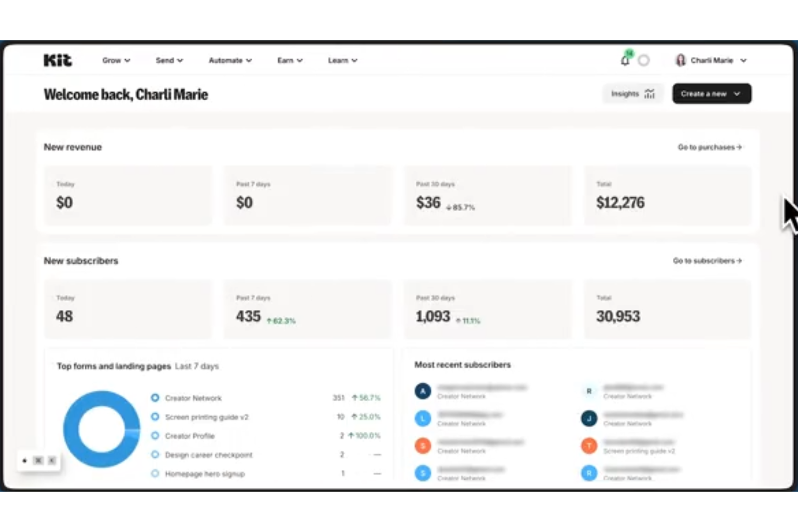Click the 56.7% change for Creator Network
Viewport: 798px width, 532px height.
click(x=366, y=398)
